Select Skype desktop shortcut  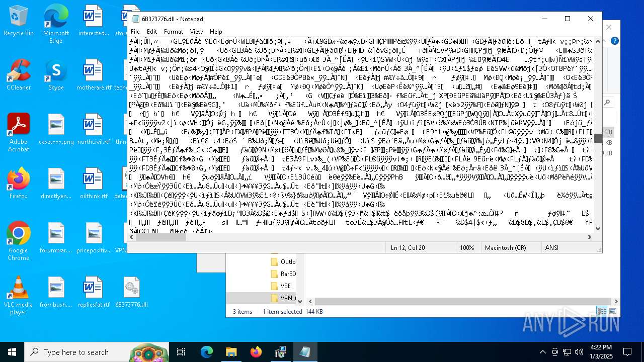click(x=56, y=75)
